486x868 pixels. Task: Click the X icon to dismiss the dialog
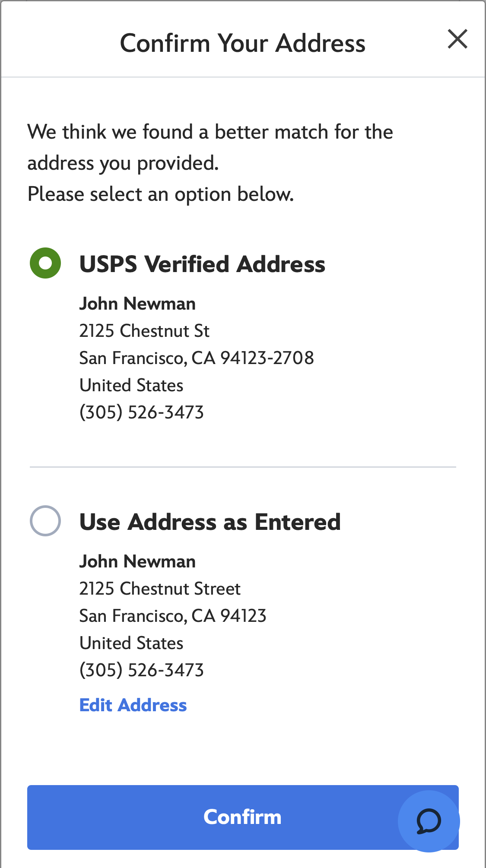(x=458, y=39)
